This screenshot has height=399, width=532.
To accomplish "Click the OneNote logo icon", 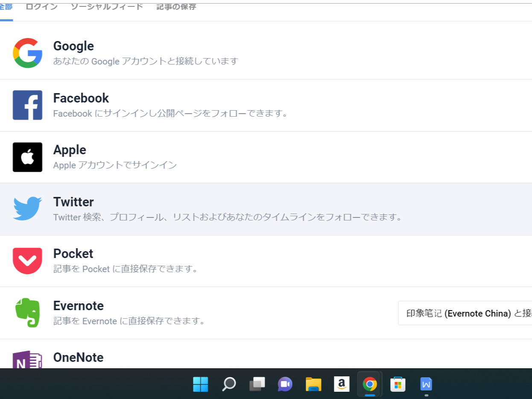I will [27, 359].
